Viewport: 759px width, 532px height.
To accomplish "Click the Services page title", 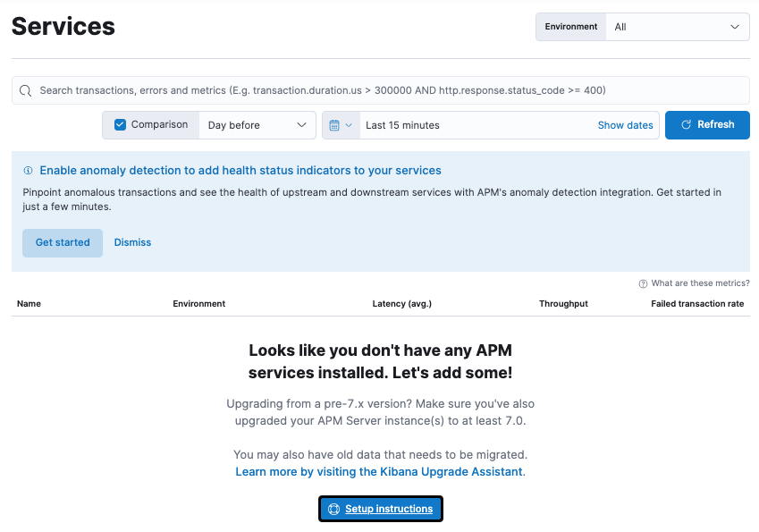I will [63, 26].
